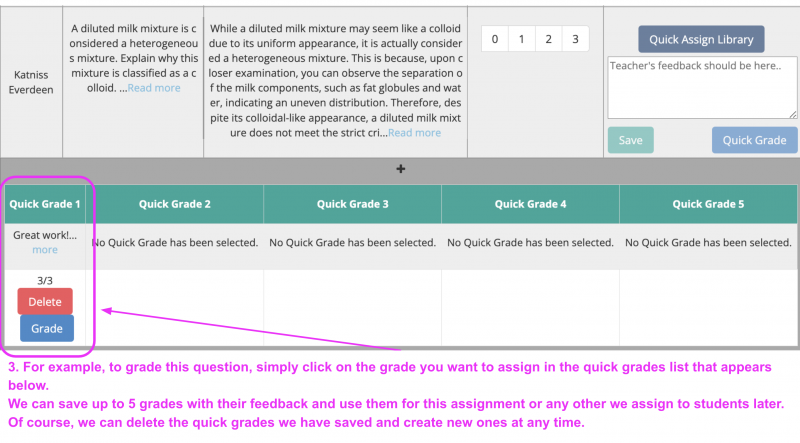800x443 pixels.
Task: Apply Quick Grade 1 with Grade button
Action: (46, 328)
